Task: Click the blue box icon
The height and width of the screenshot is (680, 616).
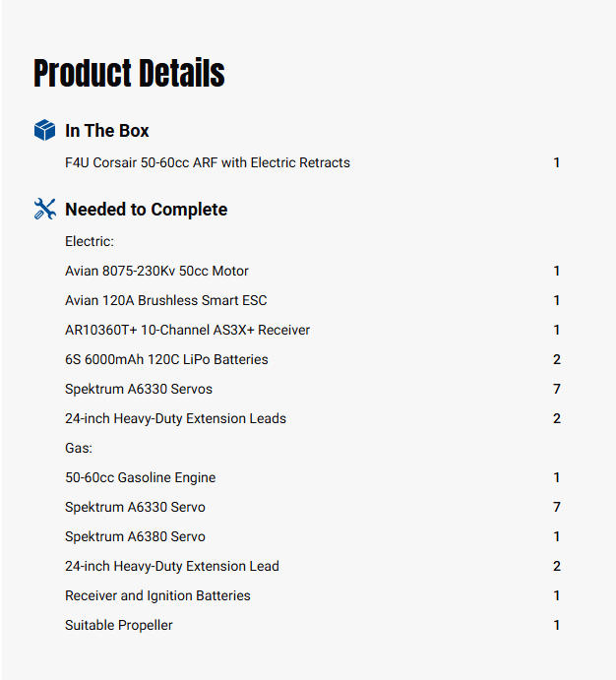Action: (44, 130)
